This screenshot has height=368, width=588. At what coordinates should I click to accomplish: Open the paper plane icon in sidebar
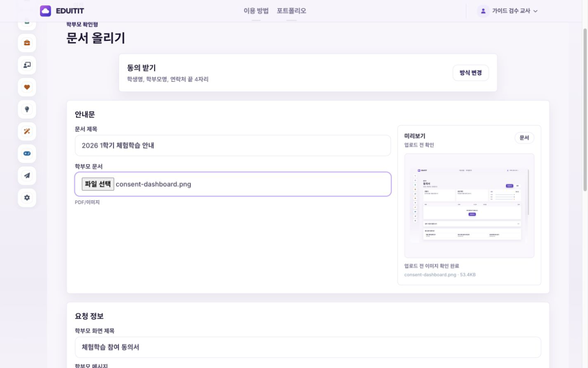coord(27,175)
